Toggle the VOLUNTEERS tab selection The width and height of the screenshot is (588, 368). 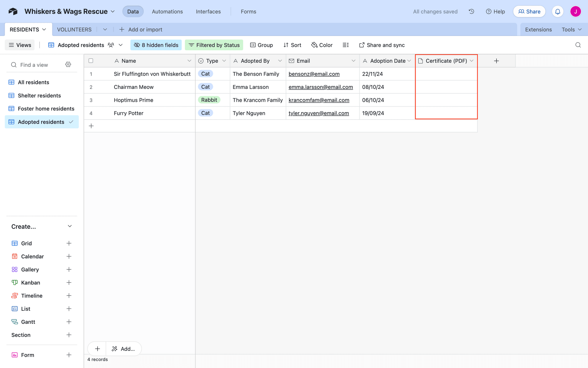coord(74,29)
